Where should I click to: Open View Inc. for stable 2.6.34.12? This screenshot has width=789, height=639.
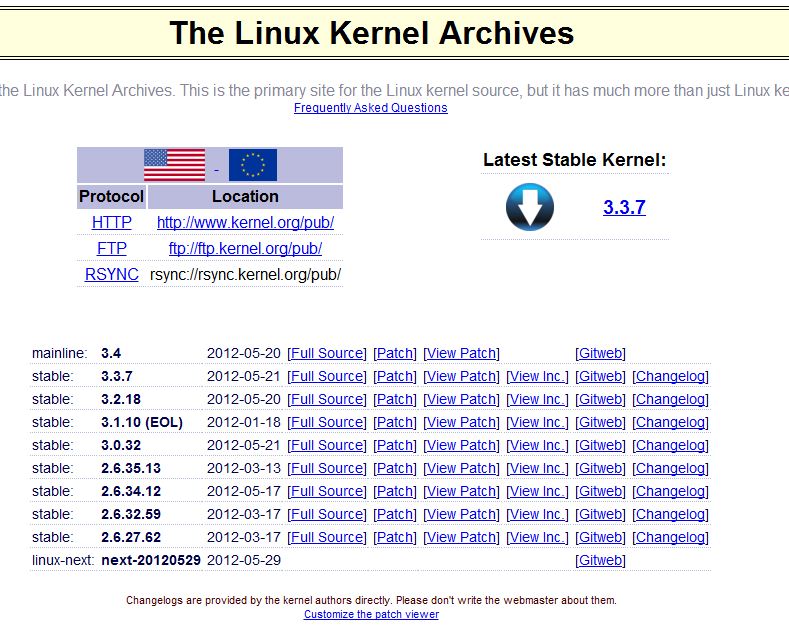537,492
